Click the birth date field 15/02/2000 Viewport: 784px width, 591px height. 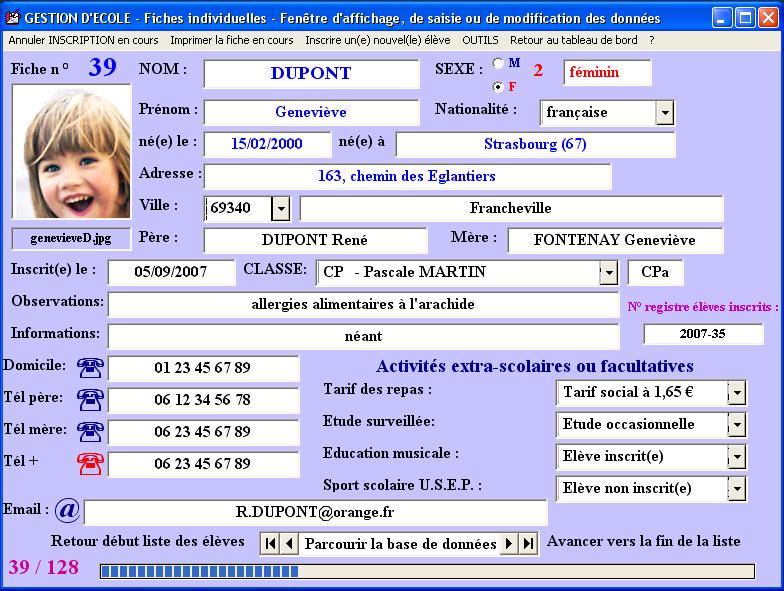click(x=267, y=144)
